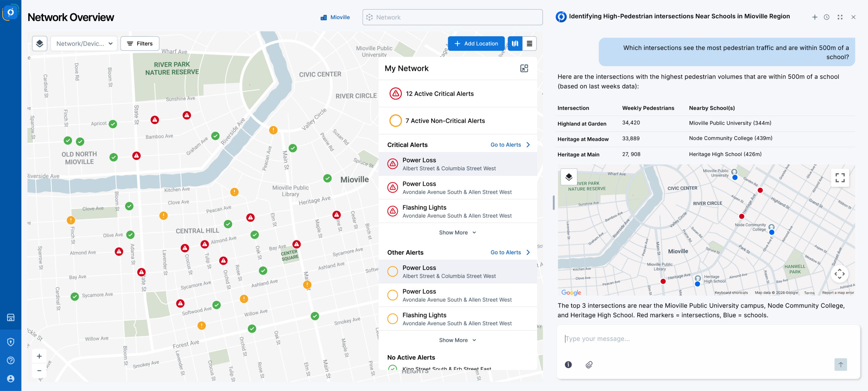
Task: Expand chat panel to fullscreen
Action: pos(840,17)
